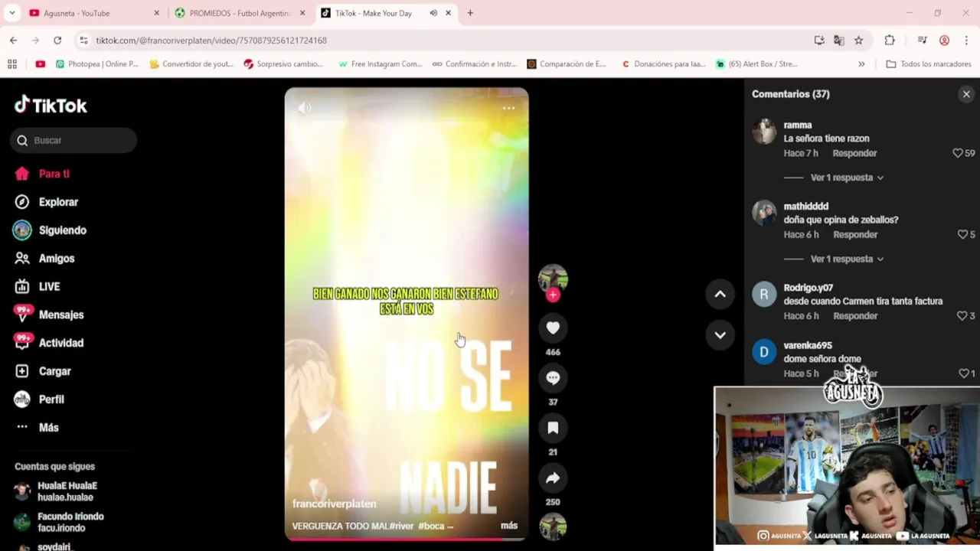Open the install app icon in address bar
Viewport: 980px width, 551px height.
coord(819,41)
